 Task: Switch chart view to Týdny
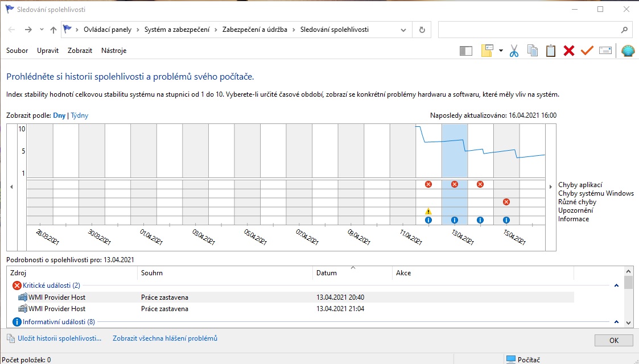[x=79, y=115]
